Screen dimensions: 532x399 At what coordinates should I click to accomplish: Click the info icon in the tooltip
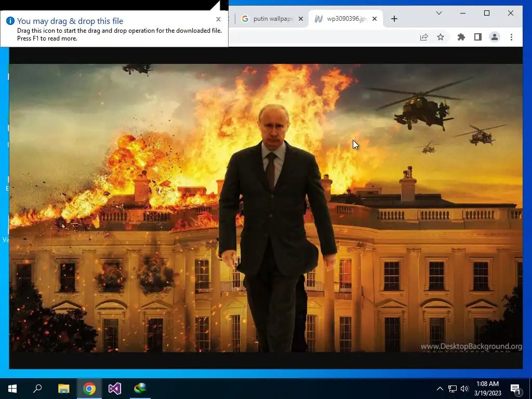(10, 21)
